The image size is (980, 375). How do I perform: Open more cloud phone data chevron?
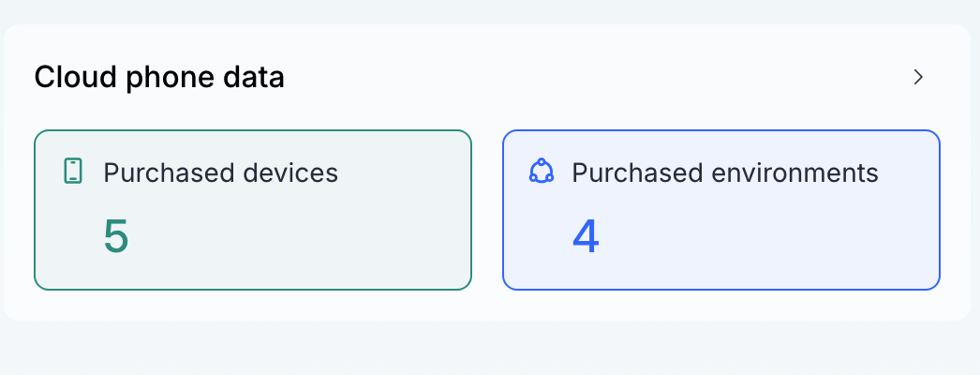[x=917, y=77]
